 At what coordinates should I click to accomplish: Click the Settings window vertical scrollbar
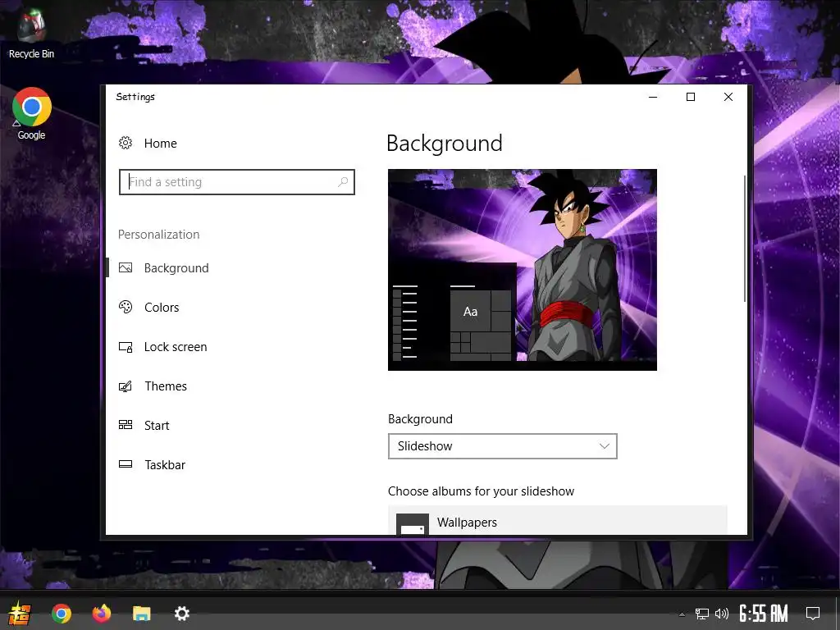click(x=745, y=239)
